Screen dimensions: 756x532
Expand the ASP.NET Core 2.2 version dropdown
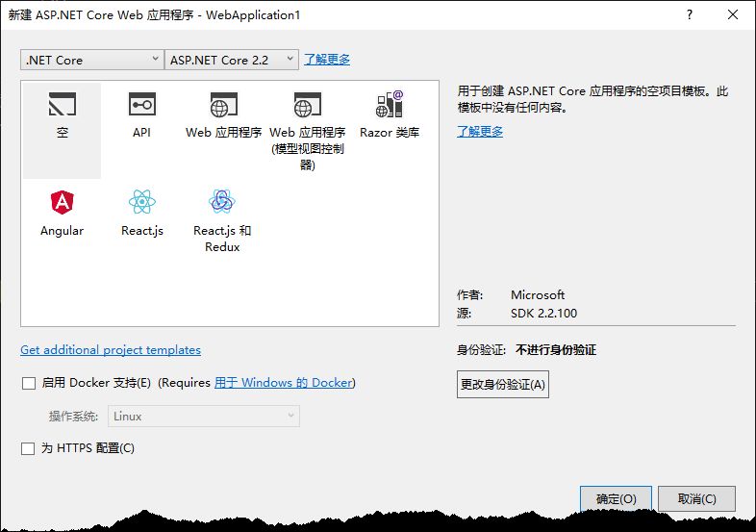pyautogui.click(x=232, y=60)
